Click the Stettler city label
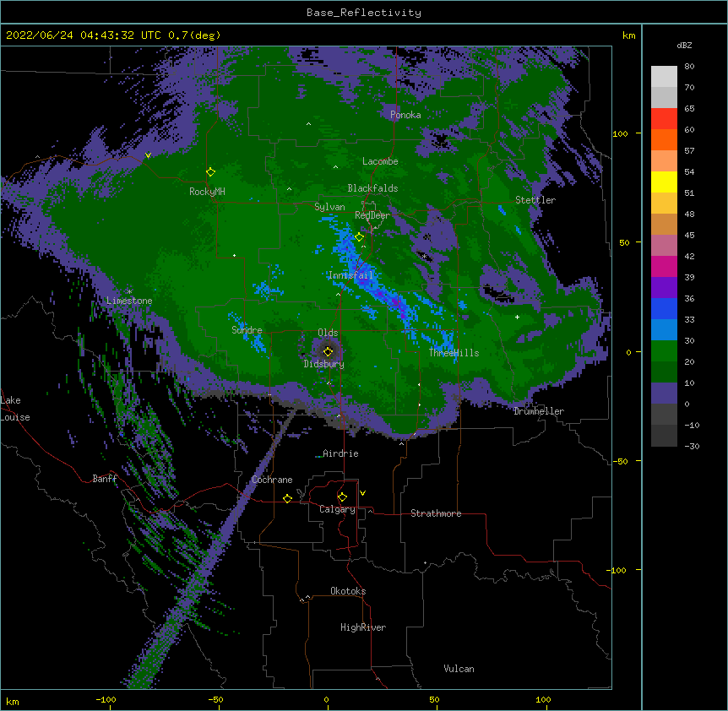 [x=535, y=200]
